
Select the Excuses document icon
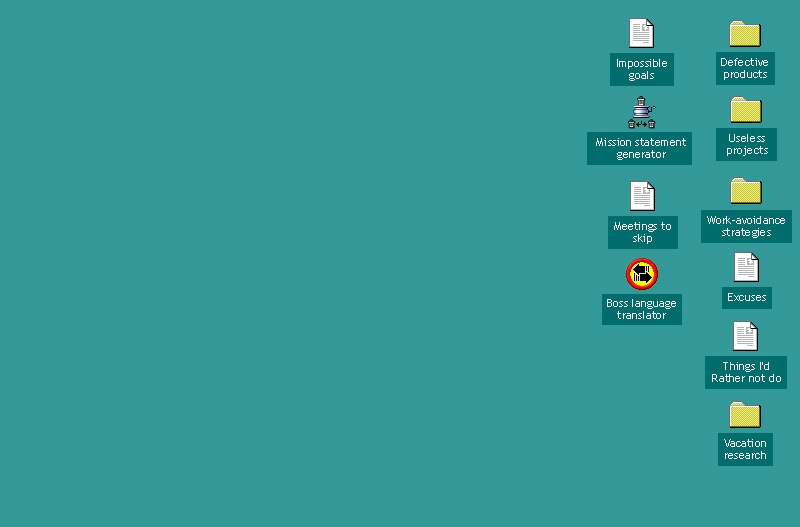(746, 267)
